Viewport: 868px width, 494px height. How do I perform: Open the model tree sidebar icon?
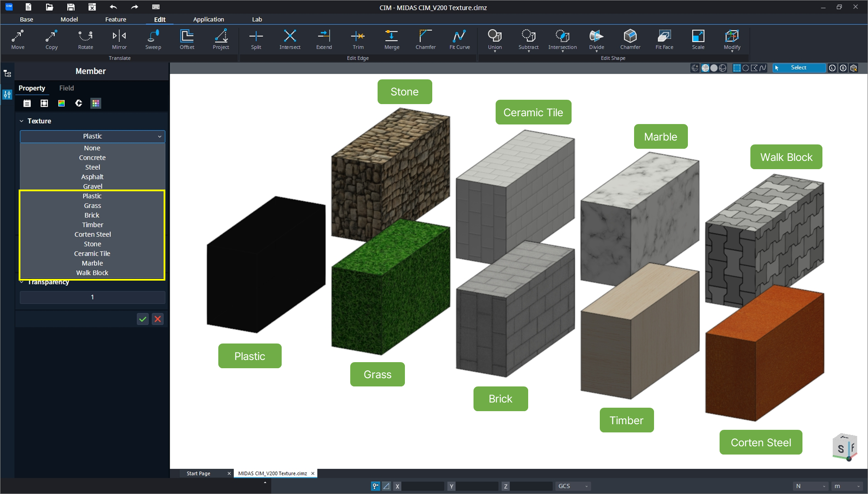click(7, 74)
